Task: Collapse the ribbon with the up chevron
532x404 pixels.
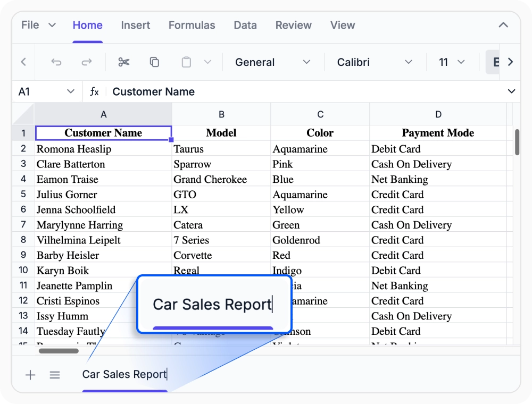Action: 503,25
